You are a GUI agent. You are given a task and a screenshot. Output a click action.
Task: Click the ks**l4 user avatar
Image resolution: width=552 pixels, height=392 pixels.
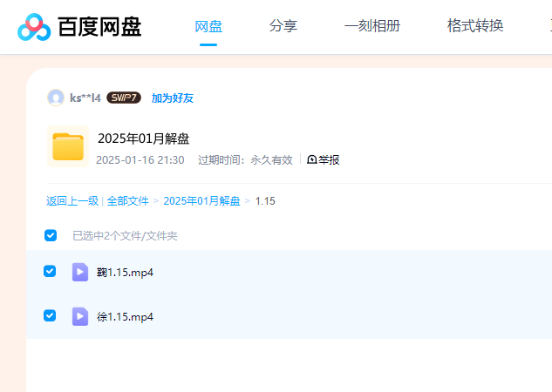pyautogui.click(x=56, y=98)
